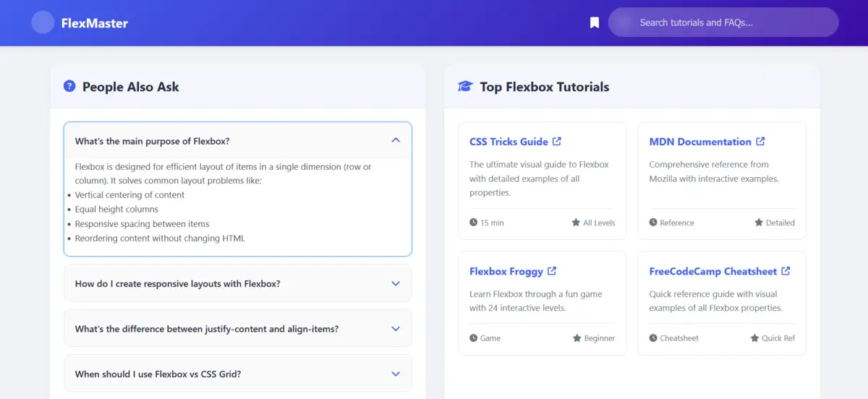This screenshot has width=868, height=399.
Task: Open the FreeCodeCamp Cheatsheet link
Action: 713,271
